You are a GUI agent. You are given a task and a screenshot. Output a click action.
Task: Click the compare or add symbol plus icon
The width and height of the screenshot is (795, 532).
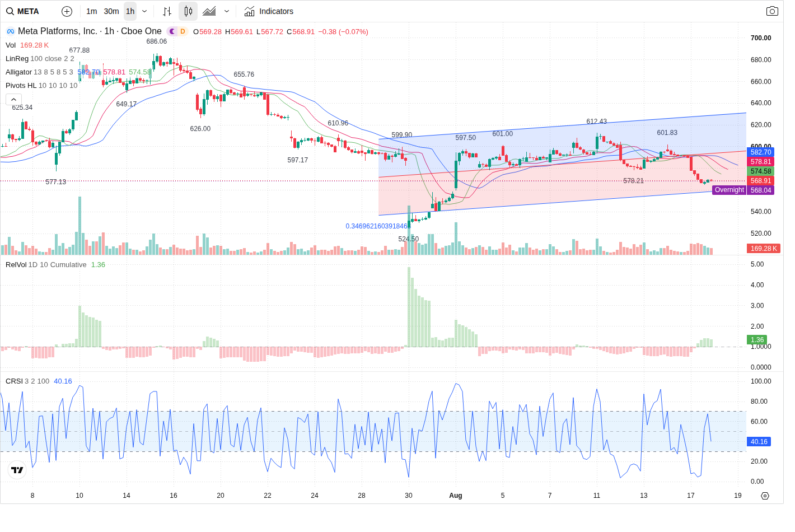pos(67,11)
